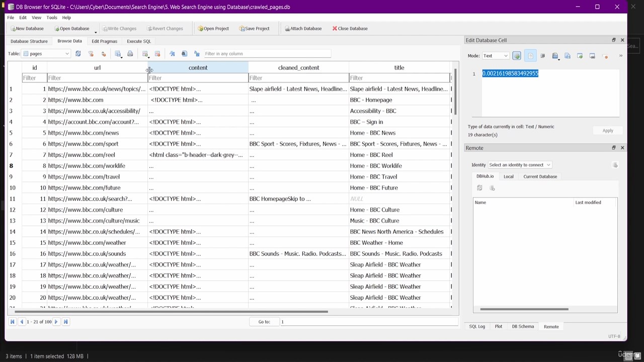Click the refresh icon in the DBHub.io tab
The height and width of the screenshot is (362, 644).
tap(479, 188)
